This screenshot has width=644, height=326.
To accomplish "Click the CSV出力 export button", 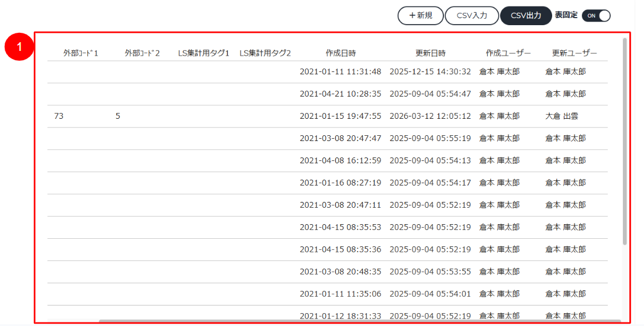I will click(526, 16).
